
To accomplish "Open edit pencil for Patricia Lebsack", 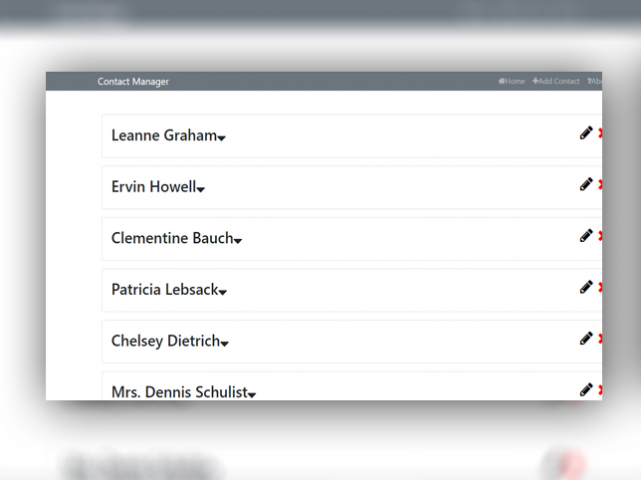I will 586,287.
